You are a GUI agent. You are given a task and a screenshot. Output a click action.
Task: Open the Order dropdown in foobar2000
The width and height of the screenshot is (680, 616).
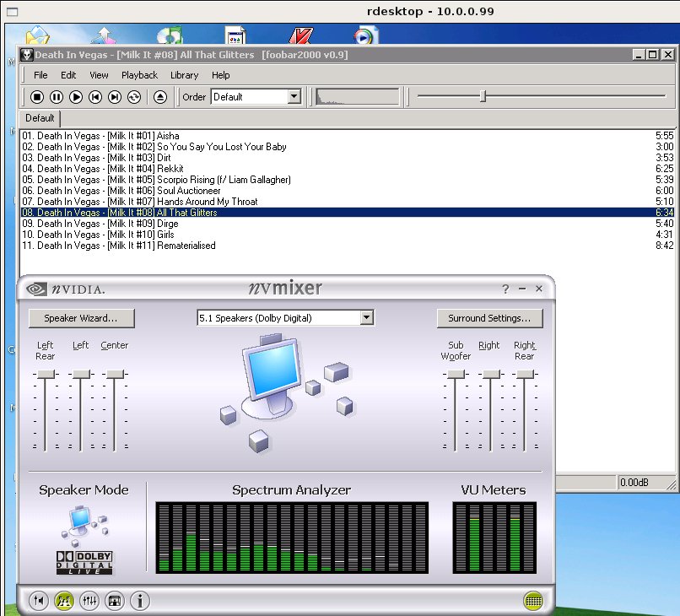pyautogui.click(x=294, y=97)
